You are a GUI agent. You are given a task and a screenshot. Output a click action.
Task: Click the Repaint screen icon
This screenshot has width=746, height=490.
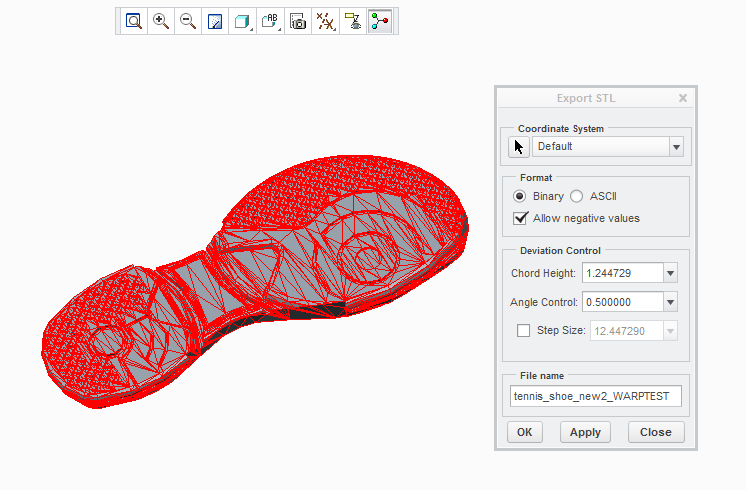point(215,21)
